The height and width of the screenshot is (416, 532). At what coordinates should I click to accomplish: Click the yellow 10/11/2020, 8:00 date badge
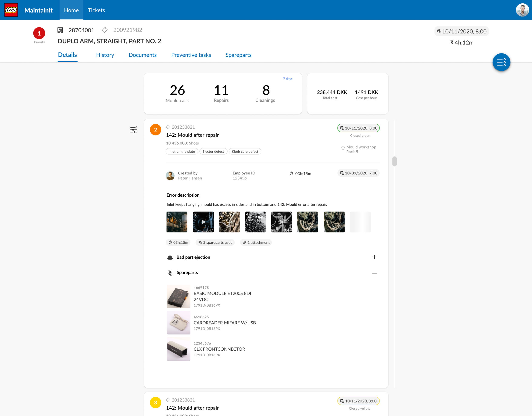click(x=358, y=401)
